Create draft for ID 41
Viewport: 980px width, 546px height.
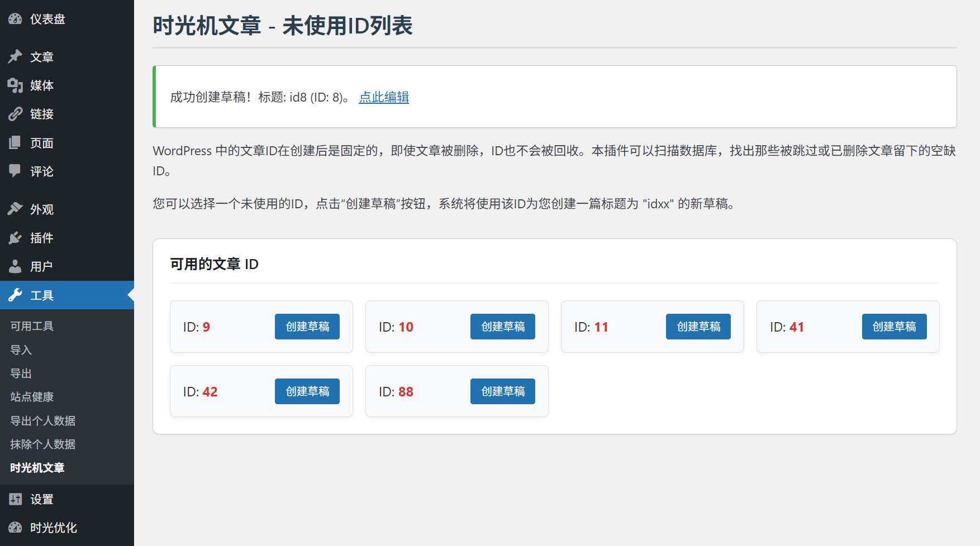tap(894, 327)
